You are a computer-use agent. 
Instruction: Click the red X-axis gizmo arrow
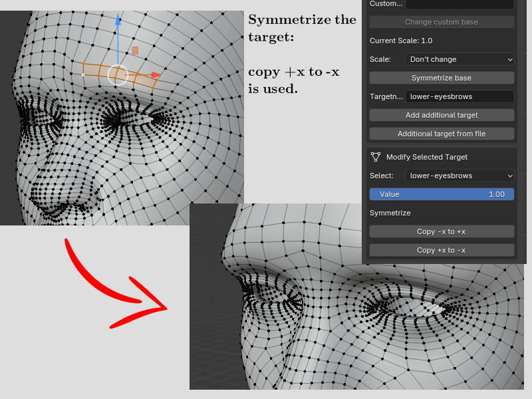pos(154,75)
